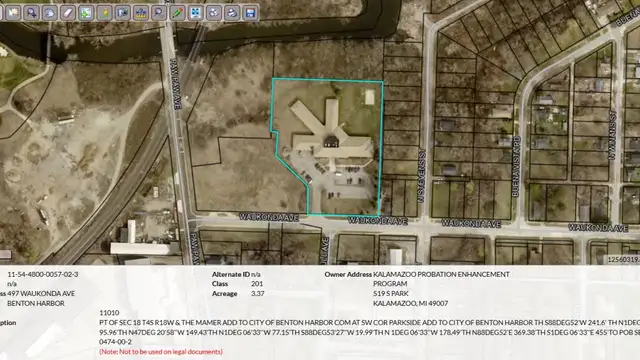
Task: Select the eraser clear-selection tool
Action: point(68,13)
